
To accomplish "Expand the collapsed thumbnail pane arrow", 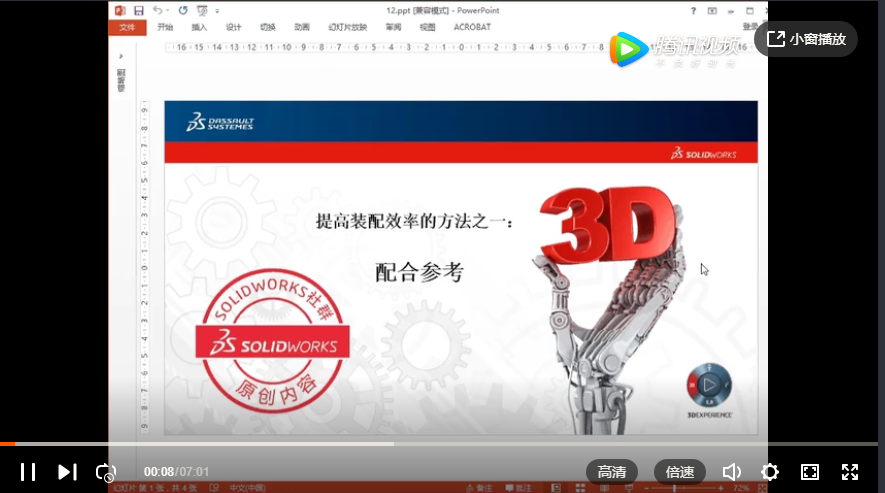I will tap(121, 56).
